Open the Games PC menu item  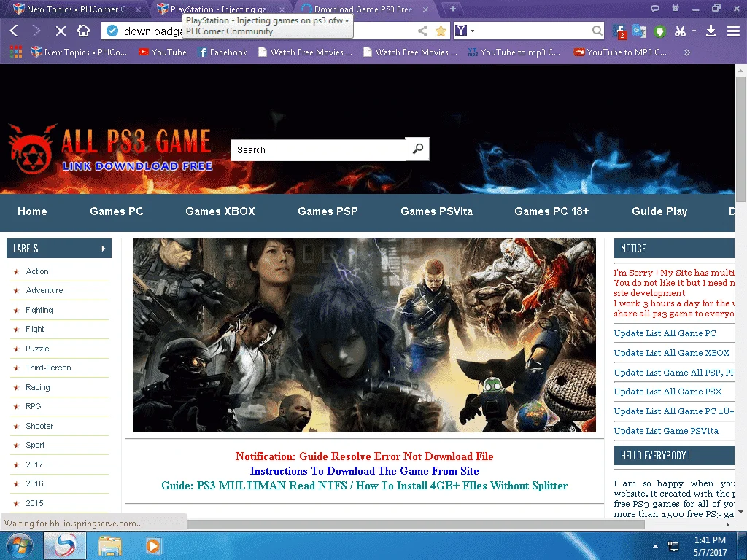[x=116, y=211]
